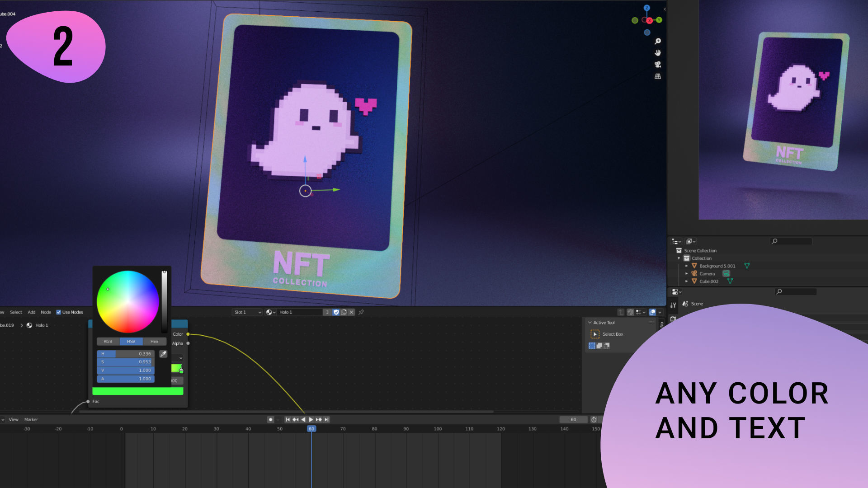Collapse the Collection tree in outliner
The width and height of the screenshot is (868, 488).
tap(679, 258)
